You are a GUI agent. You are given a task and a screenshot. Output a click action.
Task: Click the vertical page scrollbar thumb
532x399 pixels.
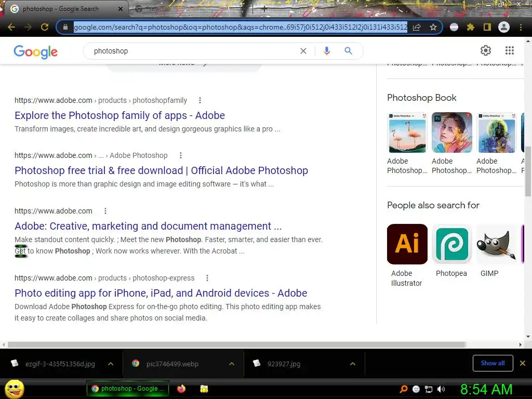[528, 171]
